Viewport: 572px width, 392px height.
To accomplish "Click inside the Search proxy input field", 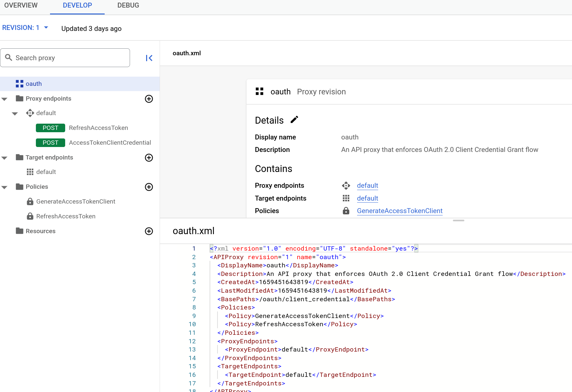I will 66,58.
